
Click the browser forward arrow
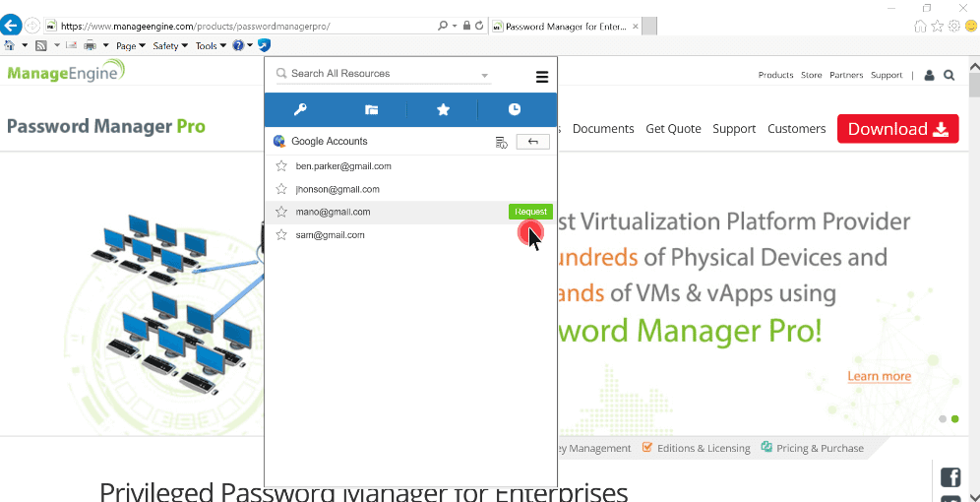31,26
